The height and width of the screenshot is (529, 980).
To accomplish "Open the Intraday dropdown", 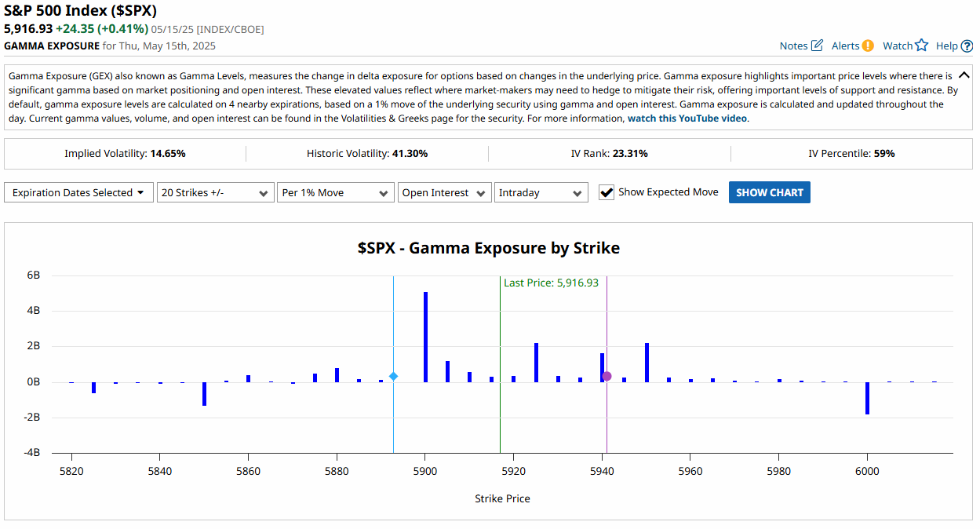I will pyautogui.click(x=541, y=192).
